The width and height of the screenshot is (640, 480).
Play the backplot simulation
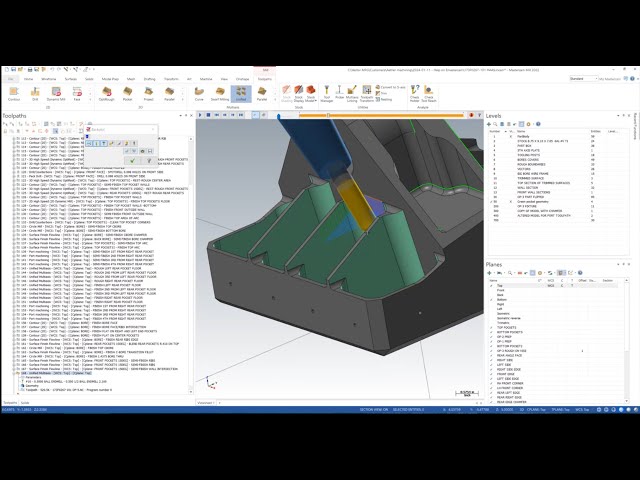[x=200, y=116]
